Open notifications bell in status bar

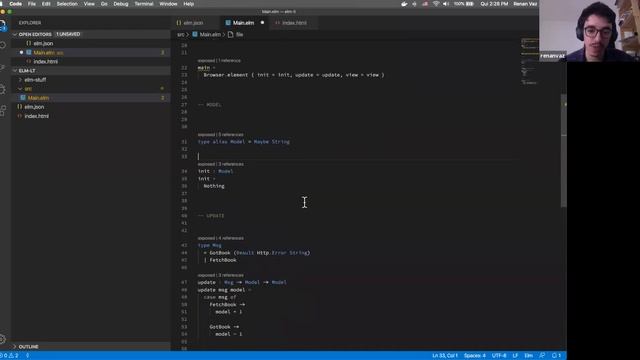click(x=556, y=356)
